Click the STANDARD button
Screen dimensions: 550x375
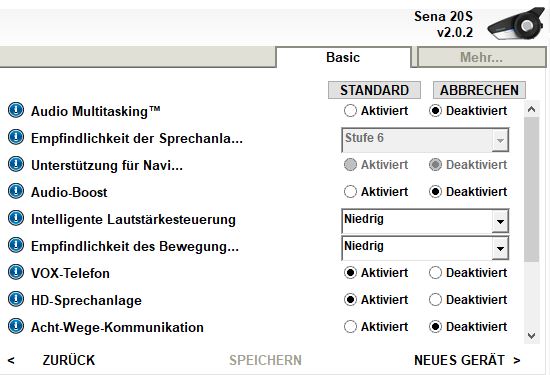click(x=374, y=90)
